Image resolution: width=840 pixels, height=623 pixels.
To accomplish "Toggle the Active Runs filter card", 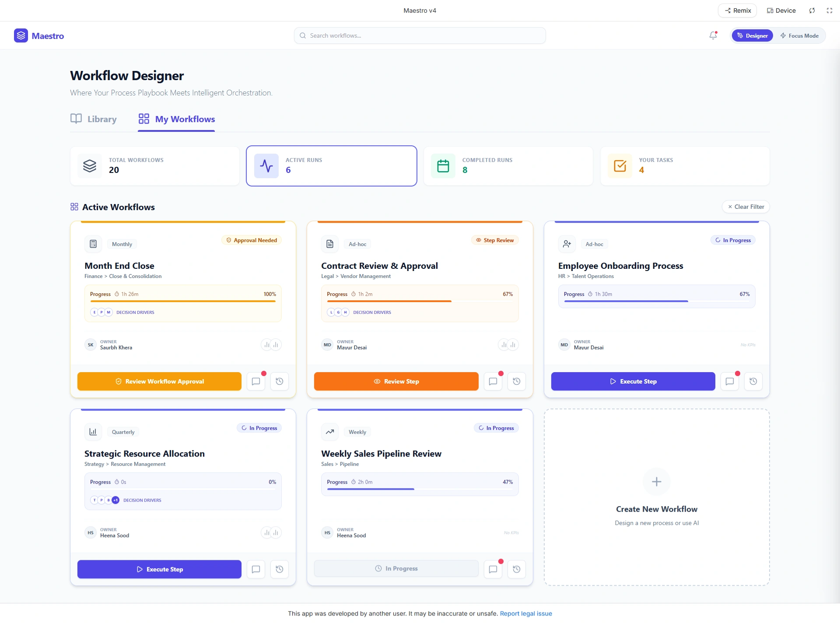I will (x=331, y=166).
